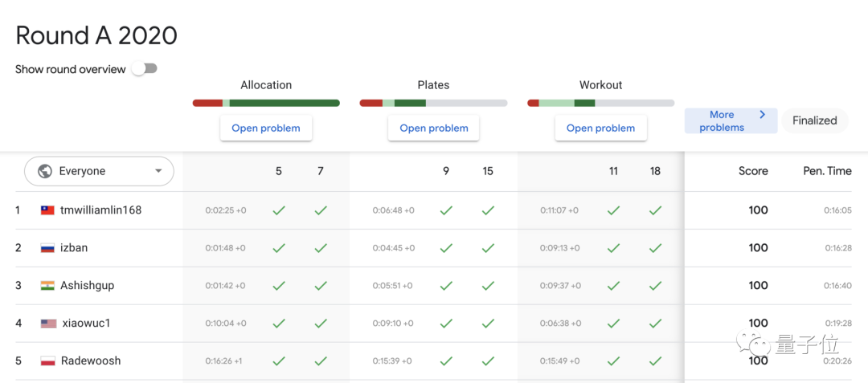The height and width of the screenshot is (383, 868).
Task: Click the Indian flag beside Ashishgup
Action: point(47,286)
